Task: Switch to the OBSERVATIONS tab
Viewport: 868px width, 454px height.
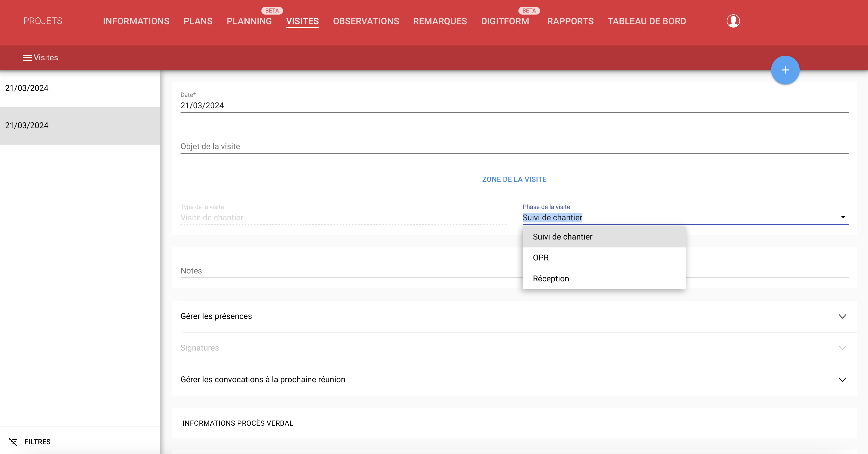Action: (366, 21)
